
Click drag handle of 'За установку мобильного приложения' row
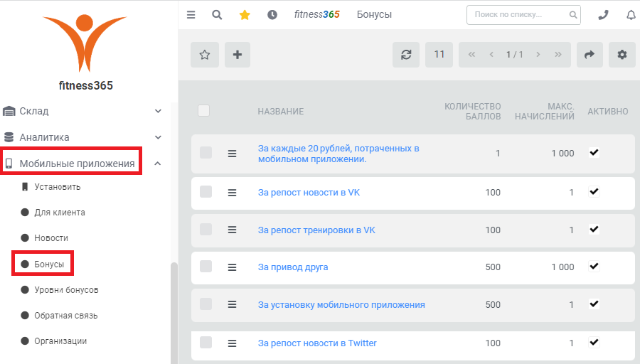coord(232,304)
